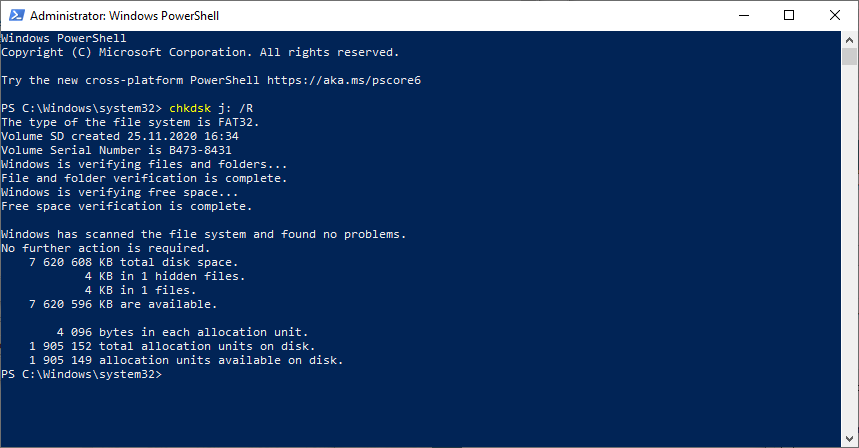Maximize the PowerShell window
The height and width of the screenshot is (448, 859).
point(789,16)
